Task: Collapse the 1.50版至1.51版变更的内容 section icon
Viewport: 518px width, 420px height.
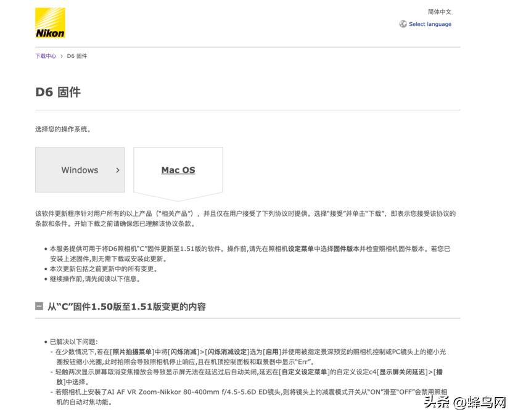Action: [39, 307]
